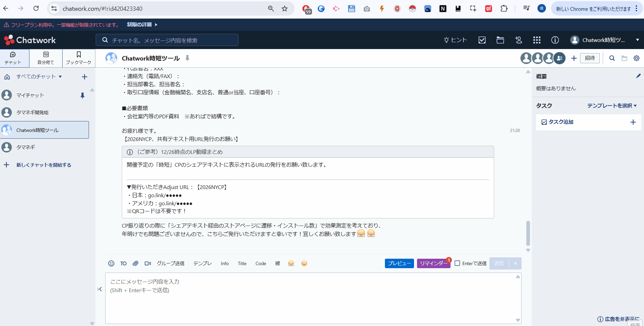Insert the bowing emoji shortcut in toolbar
Image resolution: width=644 pixels, height=326 pixels.
pyautogui.click(x=291, y=263)
